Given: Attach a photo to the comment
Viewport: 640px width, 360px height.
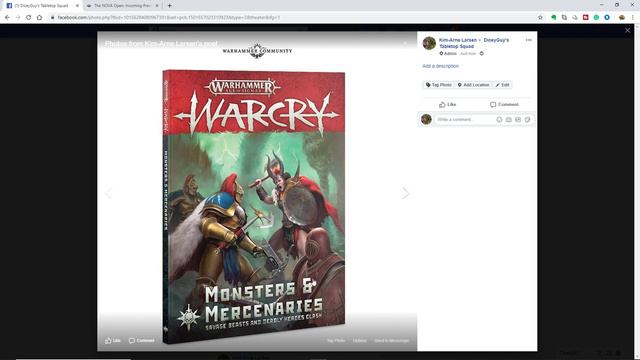Looking at the screenshot, I should pos(509,120).
